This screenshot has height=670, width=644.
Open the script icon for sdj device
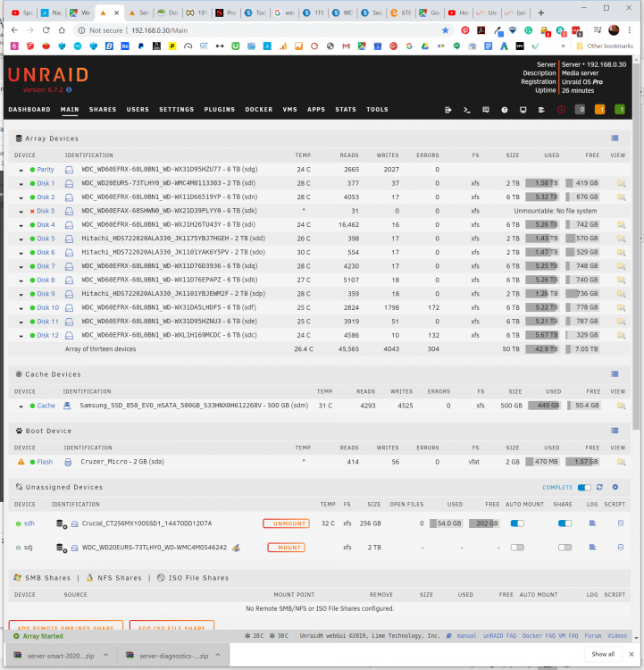click(621, 548)
